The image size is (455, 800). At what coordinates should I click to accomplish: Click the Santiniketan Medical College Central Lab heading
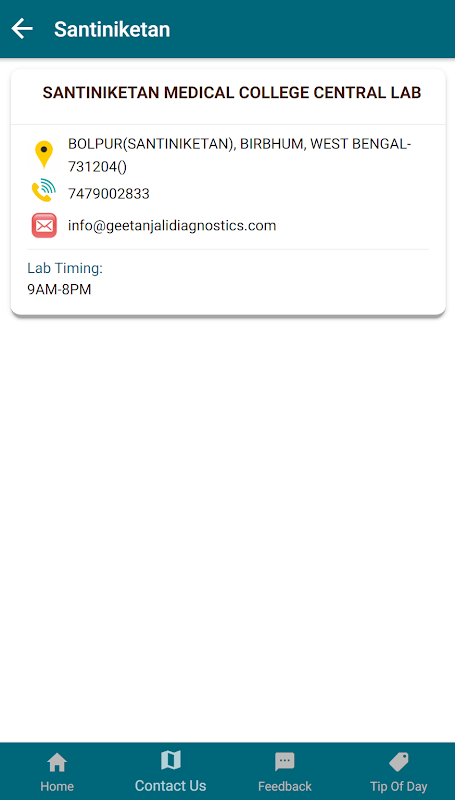tap(232, 93)
